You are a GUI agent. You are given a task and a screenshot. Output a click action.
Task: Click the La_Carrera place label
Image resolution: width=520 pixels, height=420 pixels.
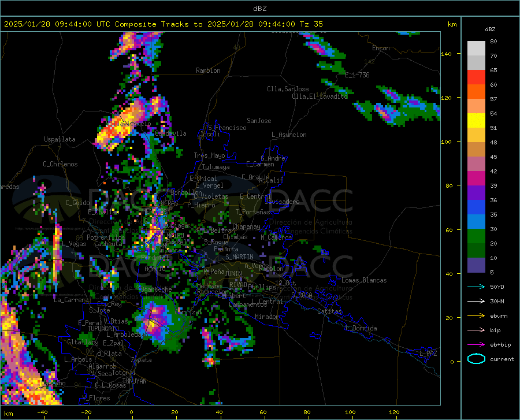pos(71,300)
